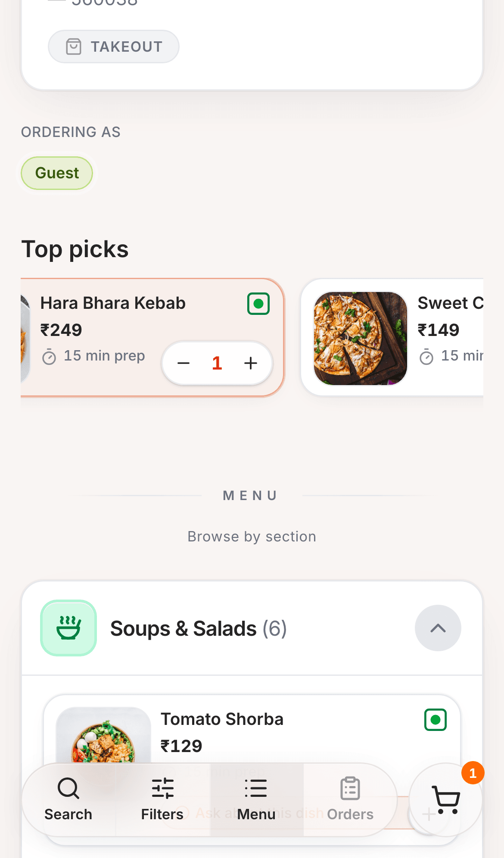Click the TAKEOUT bag icon
504x858 pixels.
74,47
